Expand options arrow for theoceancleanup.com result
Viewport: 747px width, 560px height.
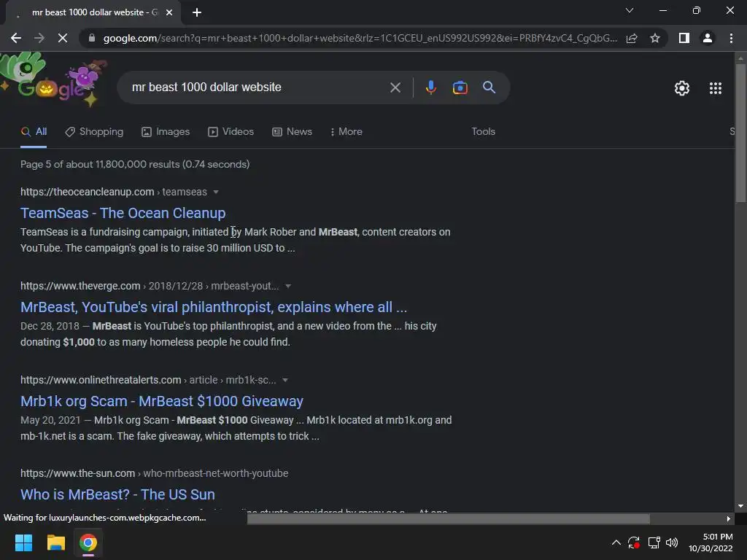point(216,192)
